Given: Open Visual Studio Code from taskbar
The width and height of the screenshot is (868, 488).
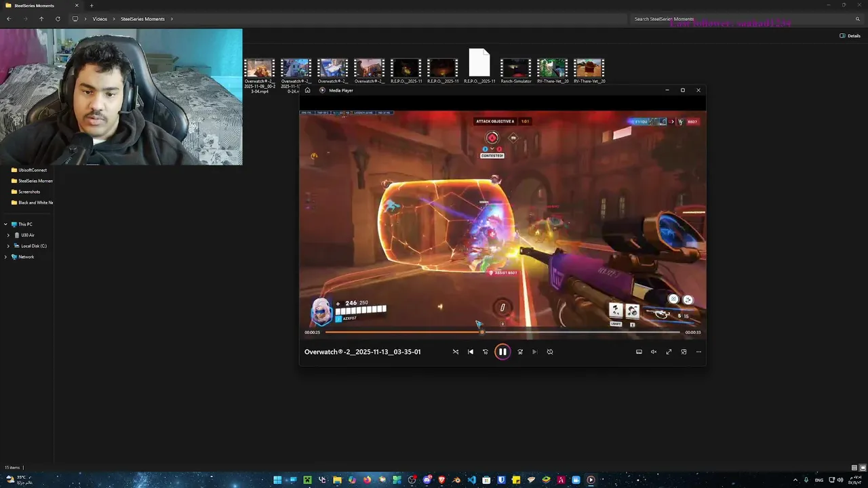Looking at the screenshot, I should [472, 480].
